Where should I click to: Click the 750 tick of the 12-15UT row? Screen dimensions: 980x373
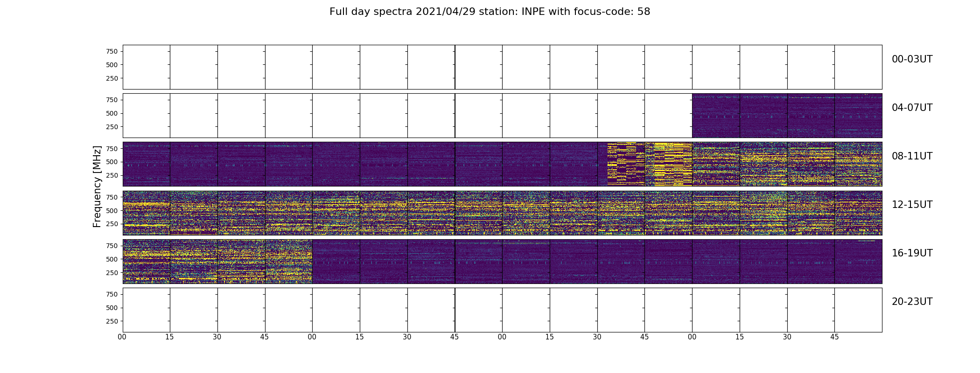112,197
